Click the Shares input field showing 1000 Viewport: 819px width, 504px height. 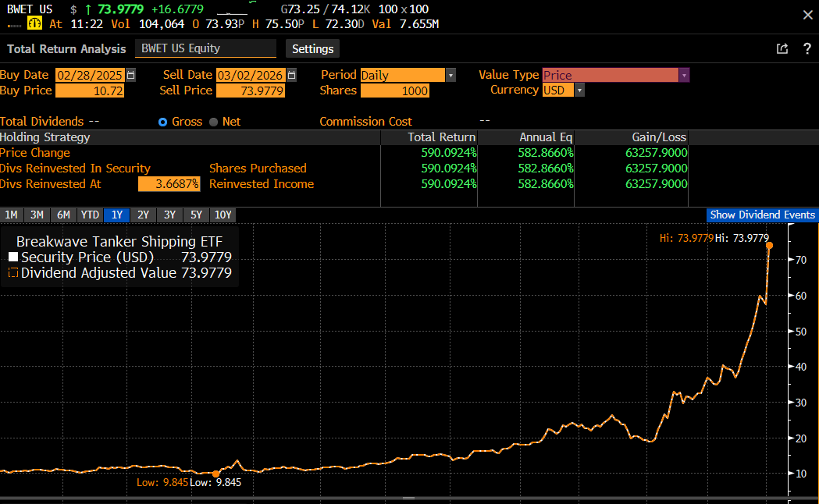click(395, 91)
